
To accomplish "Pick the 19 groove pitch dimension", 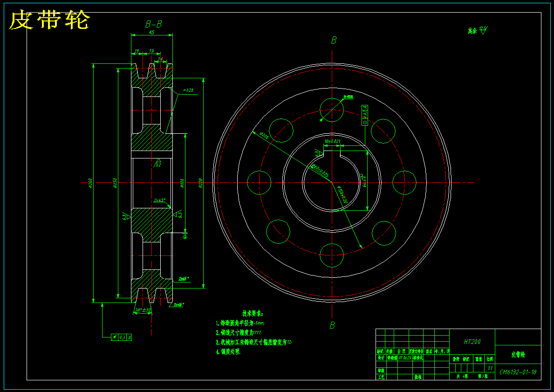I will click(151, 51).
